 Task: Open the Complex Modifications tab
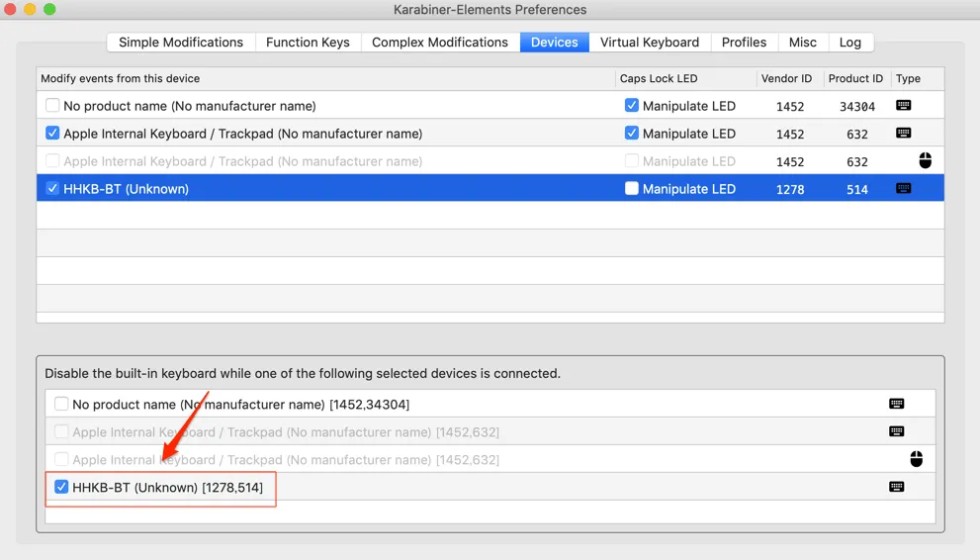tap(439, 42)
